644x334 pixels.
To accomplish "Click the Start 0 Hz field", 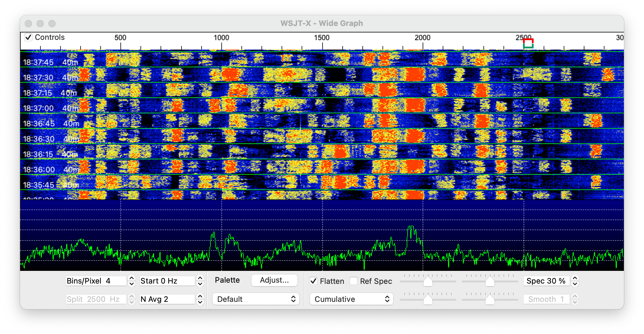I will (x=167, y=281).
